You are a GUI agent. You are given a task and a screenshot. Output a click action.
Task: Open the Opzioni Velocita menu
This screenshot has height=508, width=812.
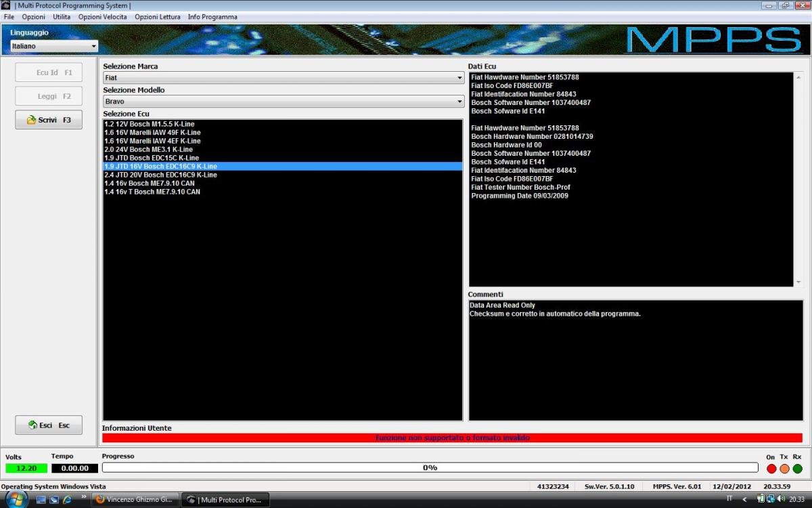coord(102,17)
